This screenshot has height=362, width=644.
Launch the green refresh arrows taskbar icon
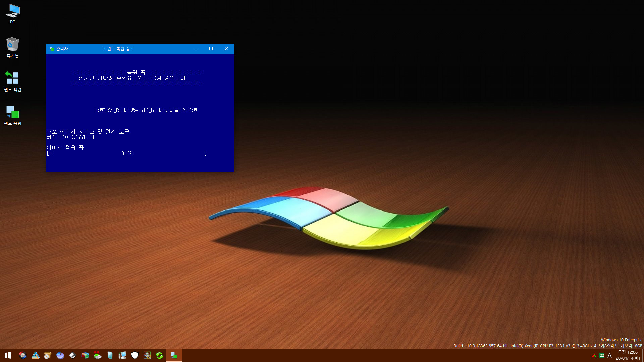(160, 355)
